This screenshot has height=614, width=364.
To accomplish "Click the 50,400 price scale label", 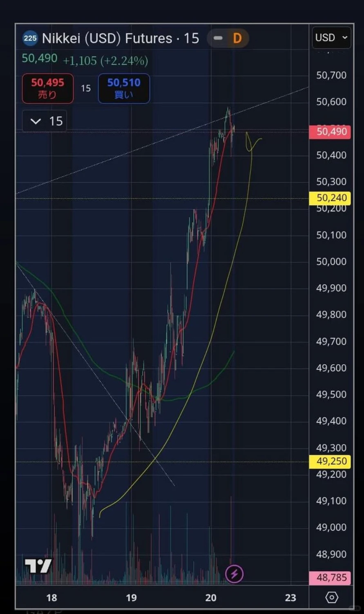I will 331,155.
